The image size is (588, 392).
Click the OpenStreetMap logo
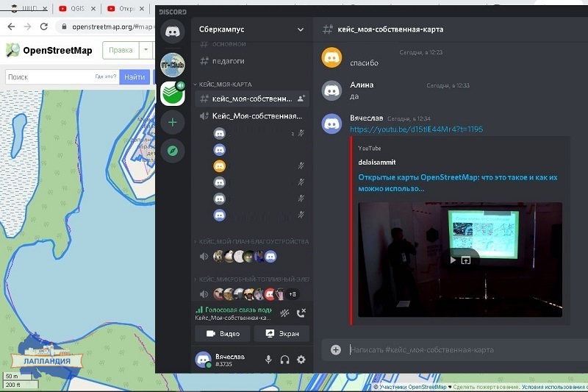click(49, 50)
